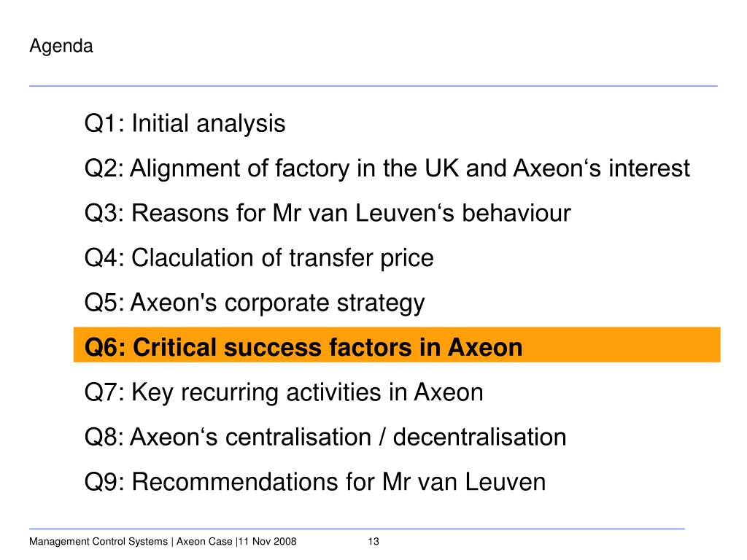This screenshot has width=747, height=560.
Task: Click the Agenda slide title
Action: [61, 46]
